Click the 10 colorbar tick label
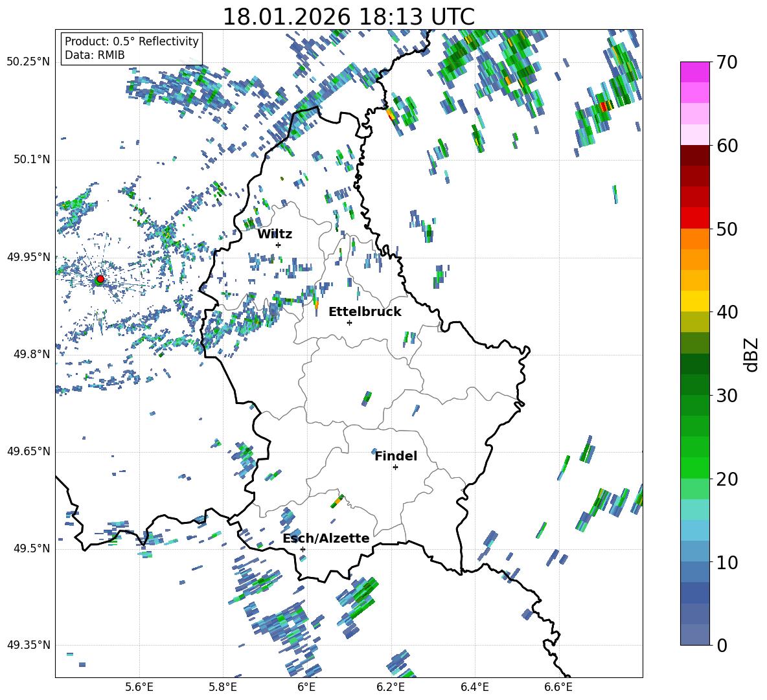 [x=727, y=562]
